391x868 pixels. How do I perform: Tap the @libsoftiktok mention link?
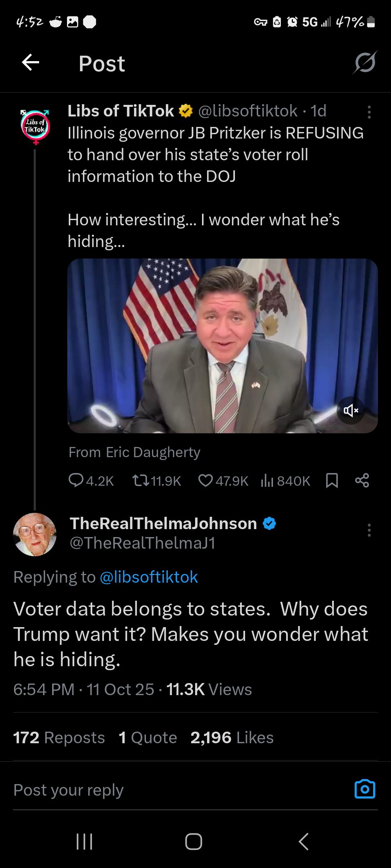(148, 577)
